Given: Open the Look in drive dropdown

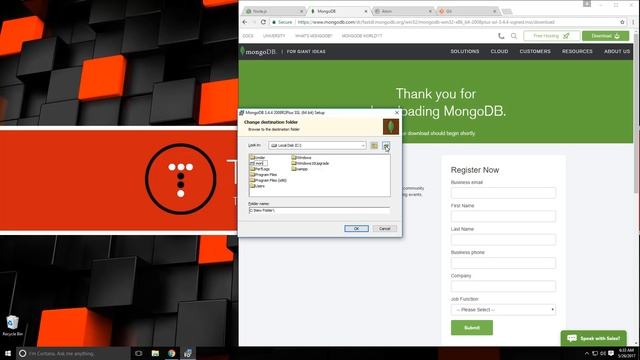Looking at the screenshot, I should click(x=317, y=145).
